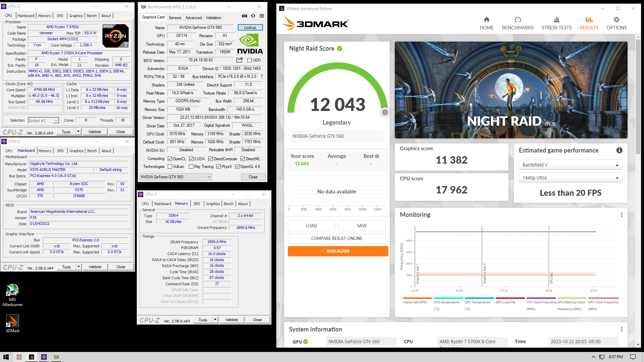The width and height of the screenshot is (644, 362).
Task: Click the LOAD button in 3DMark
Action: coord(311,226)
